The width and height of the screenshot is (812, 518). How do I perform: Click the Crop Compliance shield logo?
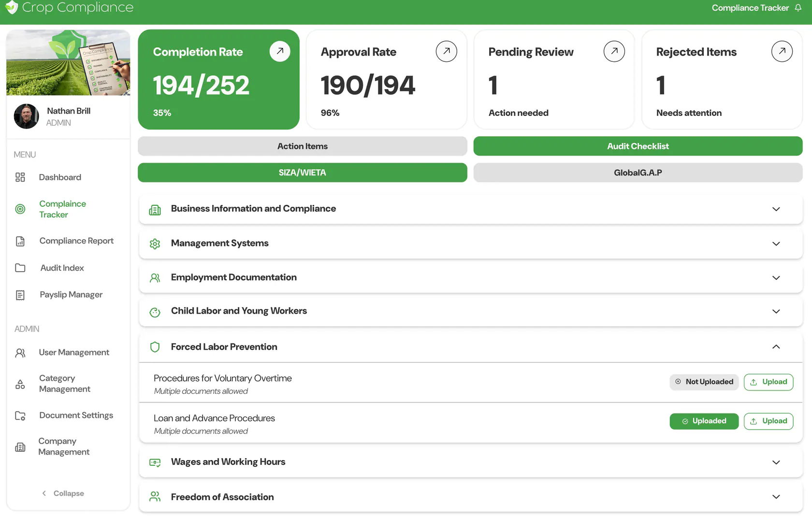(12, 7)
